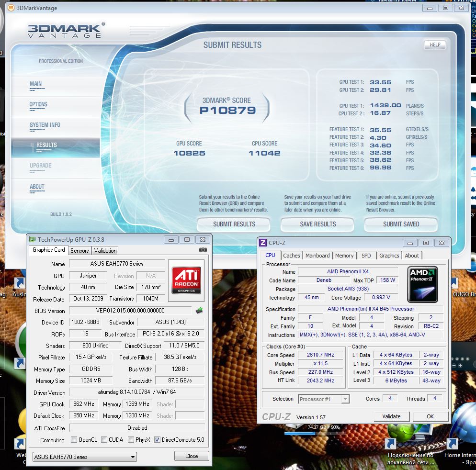Open the SPD tab in CPU-Z
The height and width of the screenshot is (470, 476).
coord(366,256)
